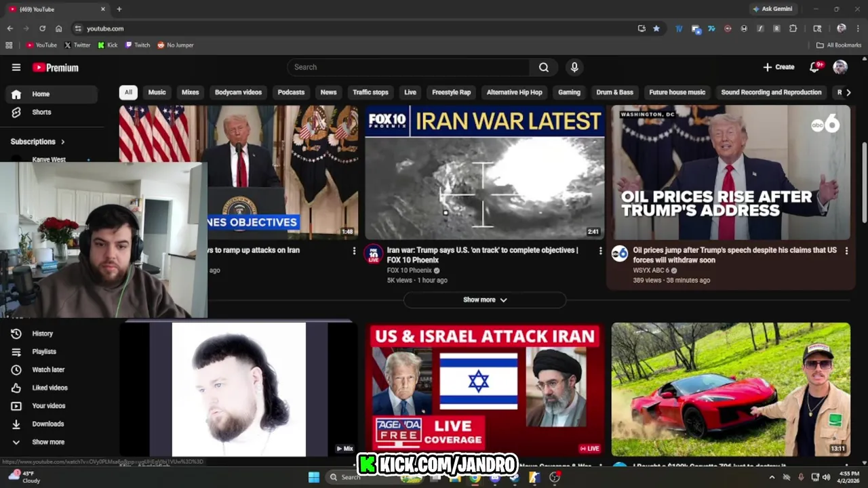The width and height of the screenshot is (868, 488).
Task: Open options menu for FOX 10 Iran war video
Action: pos(600,251)
